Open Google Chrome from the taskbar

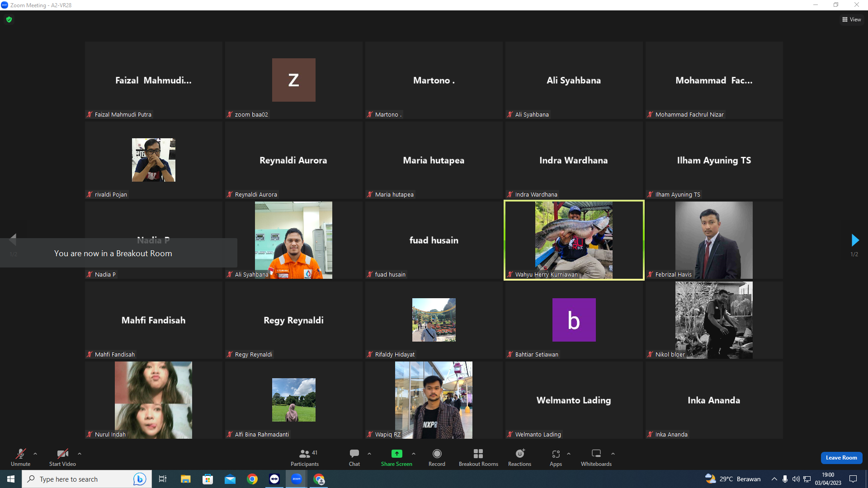tap(252, 479)
